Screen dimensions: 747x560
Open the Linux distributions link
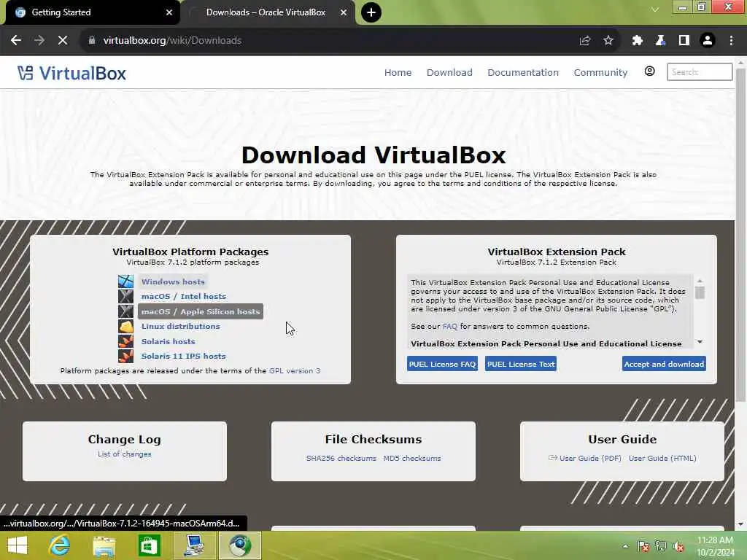click(x=181, y=326)
